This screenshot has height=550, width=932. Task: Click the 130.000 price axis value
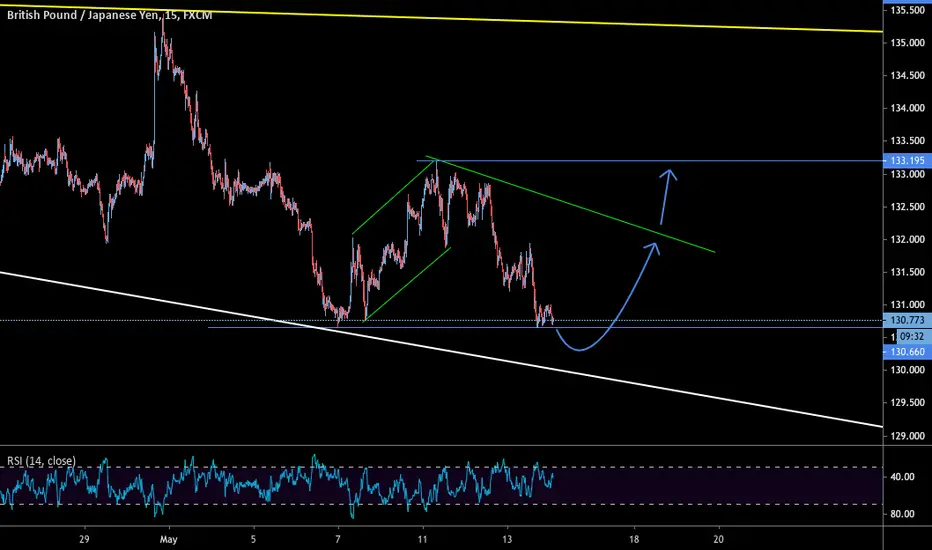point(908,370)
